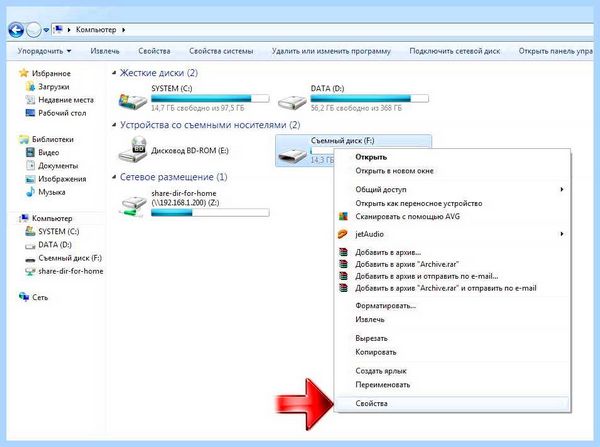600x447 pixels.
Task: Select the Избранное star icon
Action: [24, 73]
